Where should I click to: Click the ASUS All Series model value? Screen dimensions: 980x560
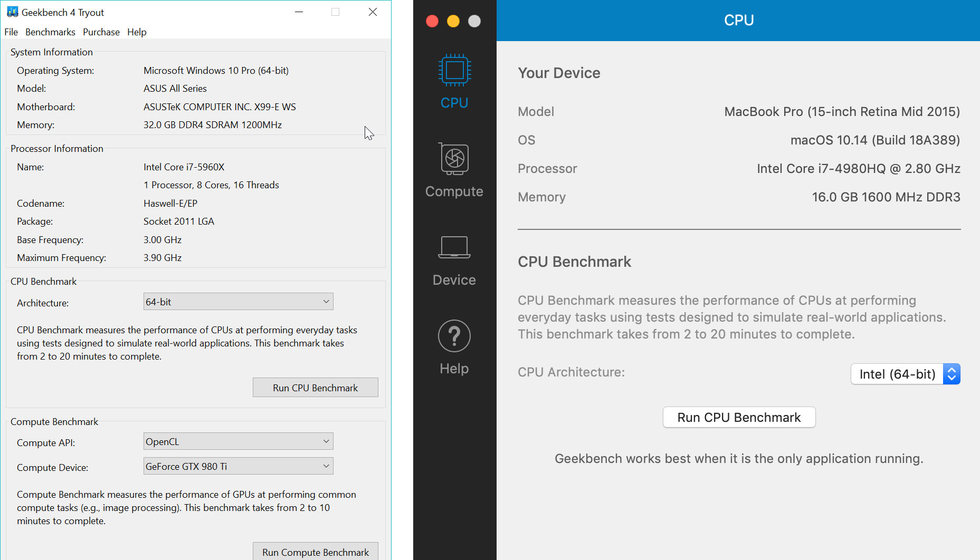click(x=175, y=89)
